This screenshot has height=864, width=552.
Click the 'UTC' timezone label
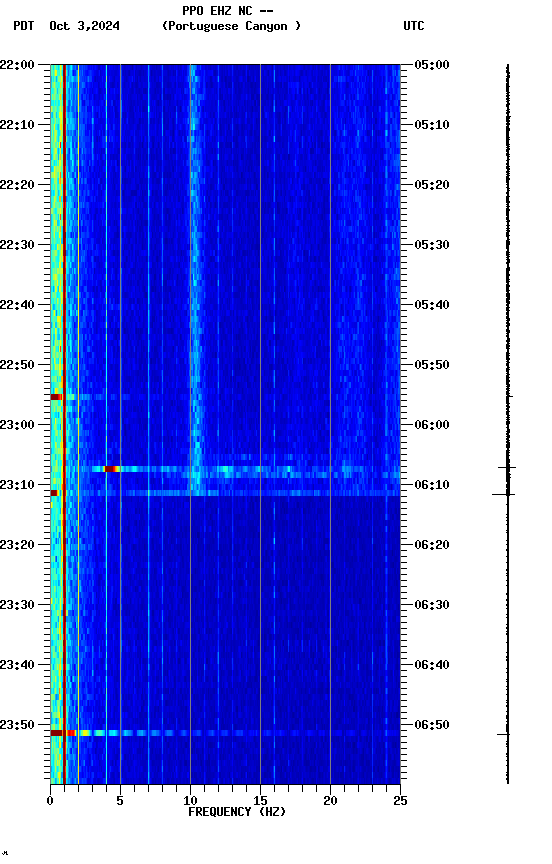coord(414,26)
